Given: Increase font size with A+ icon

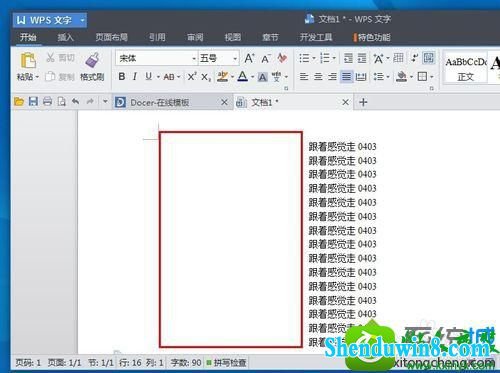Looking at the screenshot, I should coord(249,58).
